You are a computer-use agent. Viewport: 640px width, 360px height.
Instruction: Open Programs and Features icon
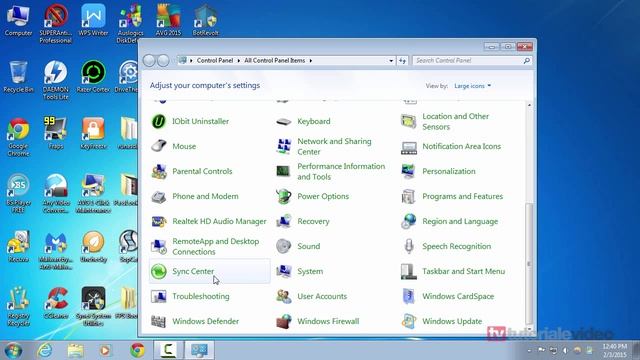[x=409, y=196]
